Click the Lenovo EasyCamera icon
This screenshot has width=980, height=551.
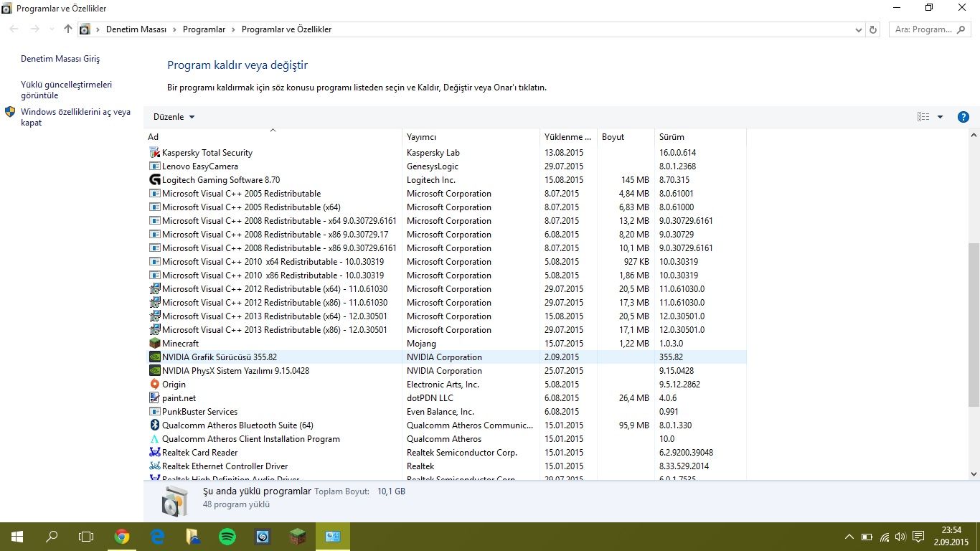pyautogui.click(x=154, y=166)
